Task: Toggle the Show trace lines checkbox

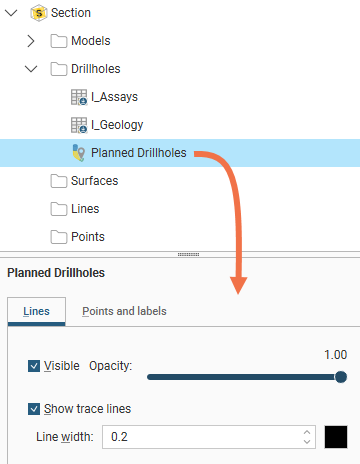Action: (34, 409)
